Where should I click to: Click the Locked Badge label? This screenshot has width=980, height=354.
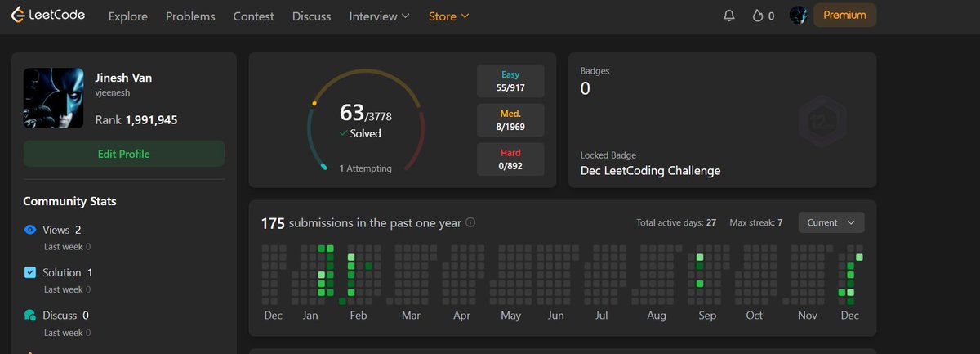click(608, 155)
